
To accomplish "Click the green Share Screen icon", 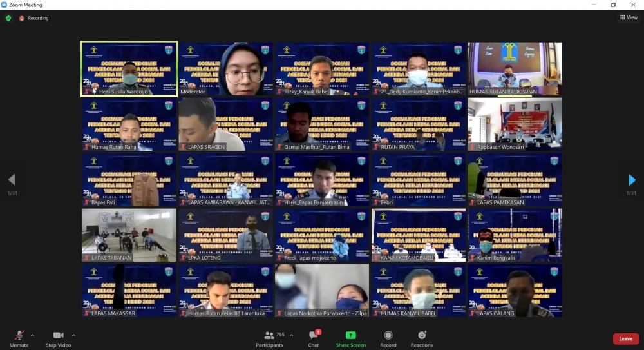I will (x=350, y=335).
